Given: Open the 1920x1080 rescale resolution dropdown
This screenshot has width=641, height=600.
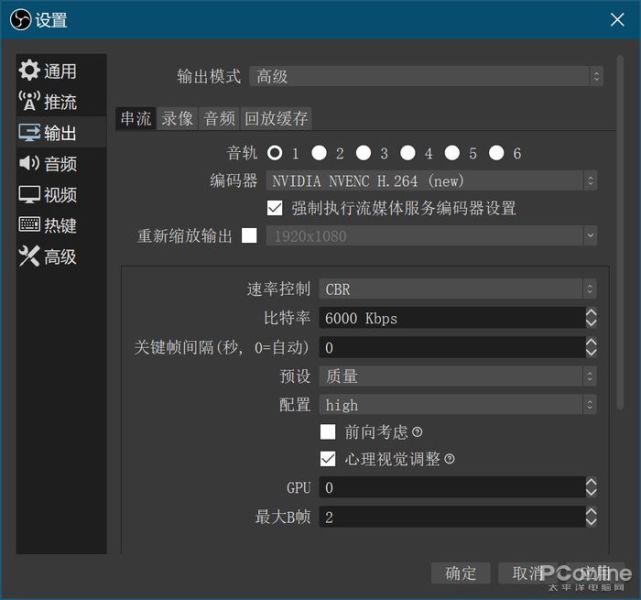Looking at the screenshot, I should [x=431, y=236].
